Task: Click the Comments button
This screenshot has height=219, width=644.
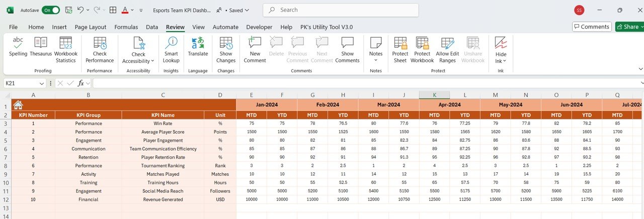Action: coord(592,27)
